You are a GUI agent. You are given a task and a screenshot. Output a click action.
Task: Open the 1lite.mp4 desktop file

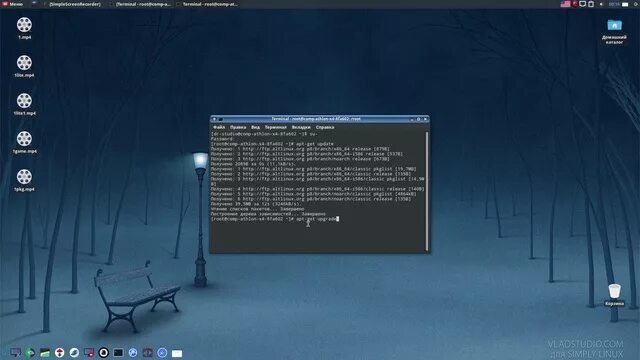(24, 66)
